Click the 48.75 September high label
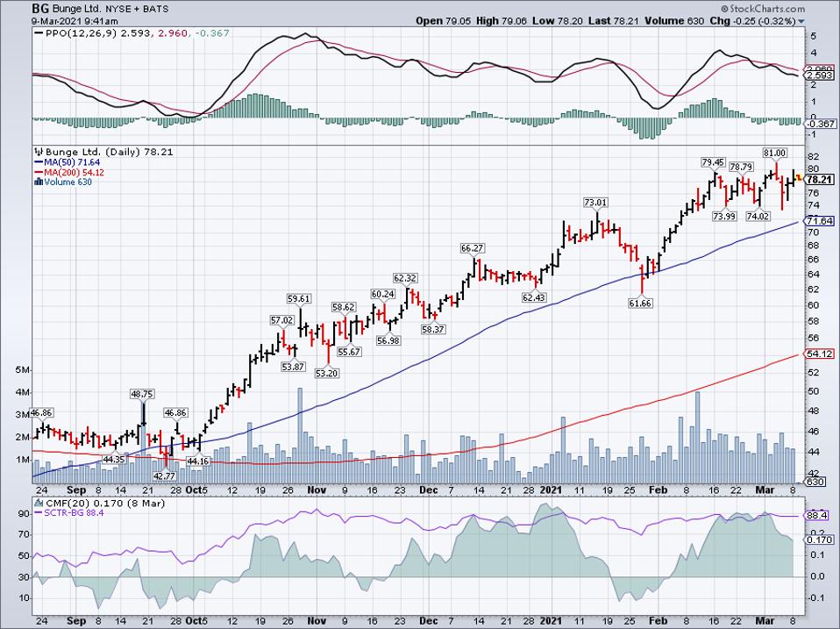This screenshot has width=840, height=629. pyautogui.click(x=142, y=394)
